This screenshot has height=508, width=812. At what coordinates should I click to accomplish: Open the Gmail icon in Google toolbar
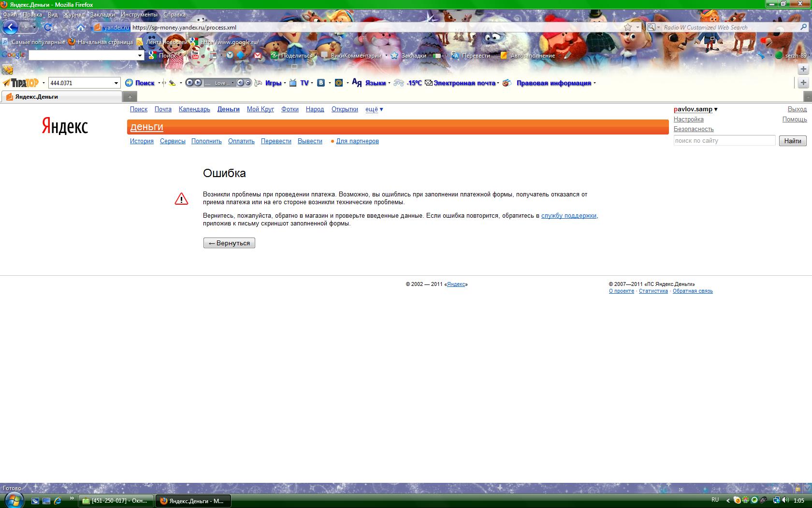click(x=258, y=55)
